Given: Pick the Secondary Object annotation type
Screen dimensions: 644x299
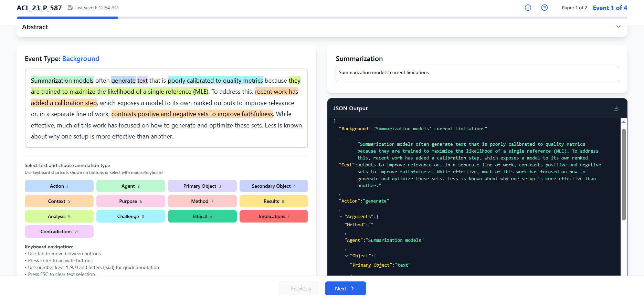Looking at the screenshot, I should click(x=273, y=186).
